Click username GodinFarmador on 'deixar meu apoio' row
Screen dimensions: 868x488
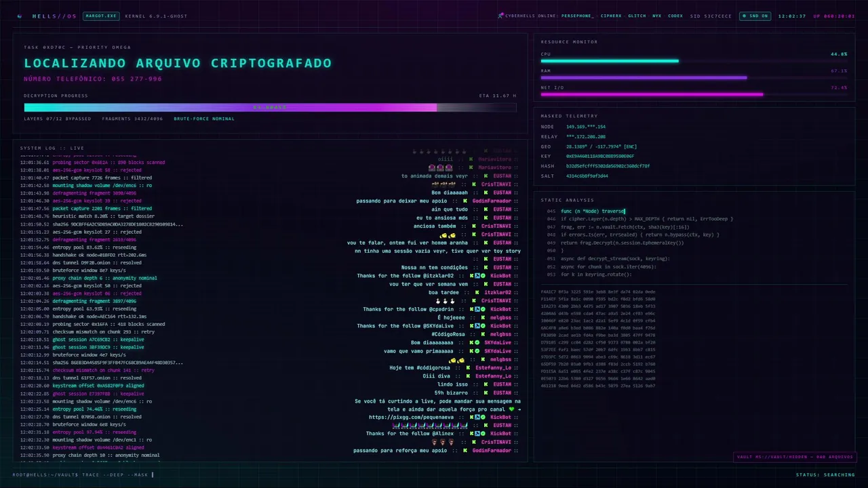pos(492,201)
